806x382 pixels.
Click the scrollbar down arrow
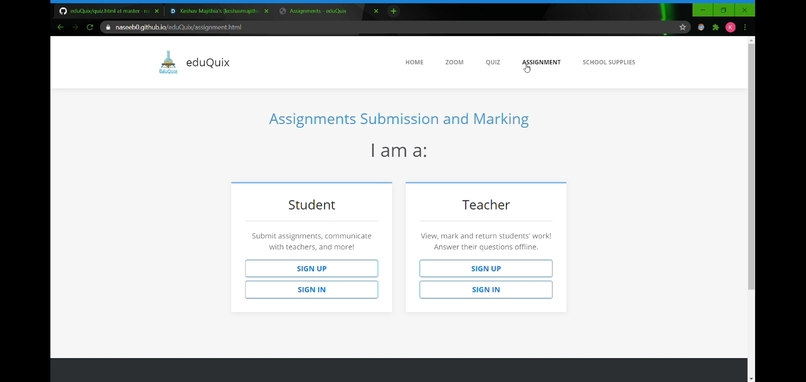click(751, 379)
